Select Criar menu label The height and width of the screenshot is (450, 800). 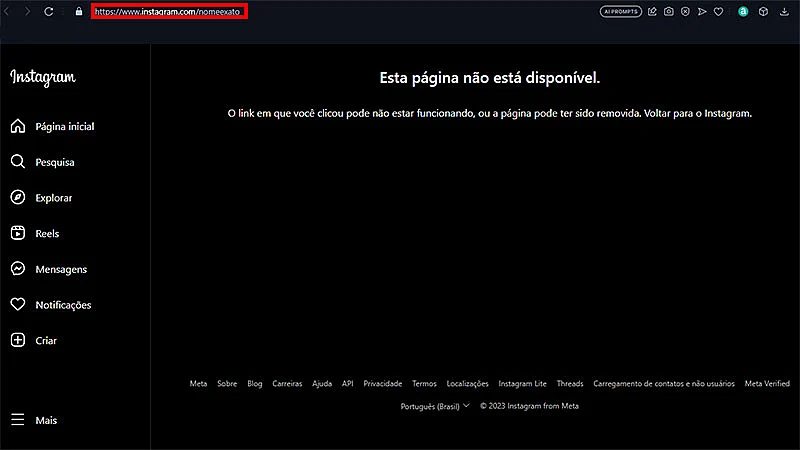tap(46, 340)
